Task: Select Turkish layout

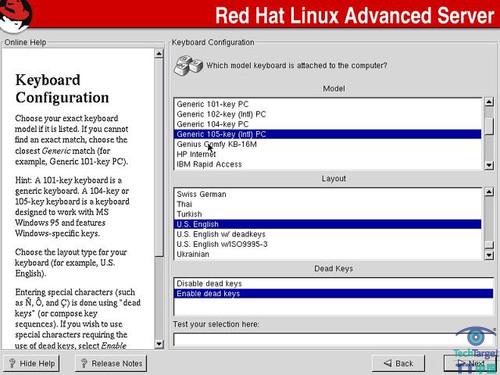Action: 327,214
